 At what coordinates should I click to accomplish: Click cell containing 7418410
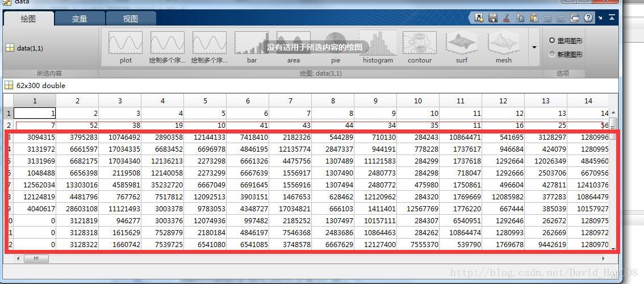pyautogui.click(x=248, y=137)
